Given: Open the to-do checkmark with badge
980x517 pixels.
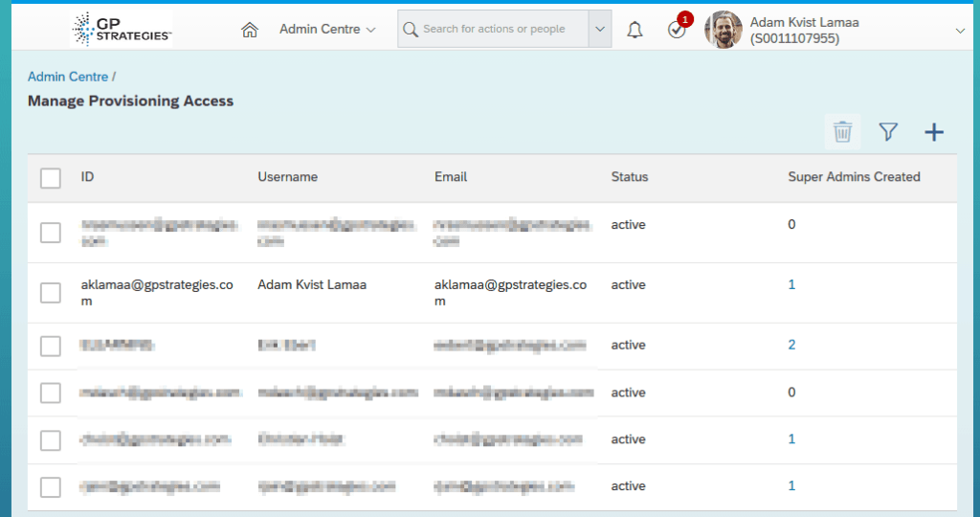Looking at the screenshot, I should 677,30.
